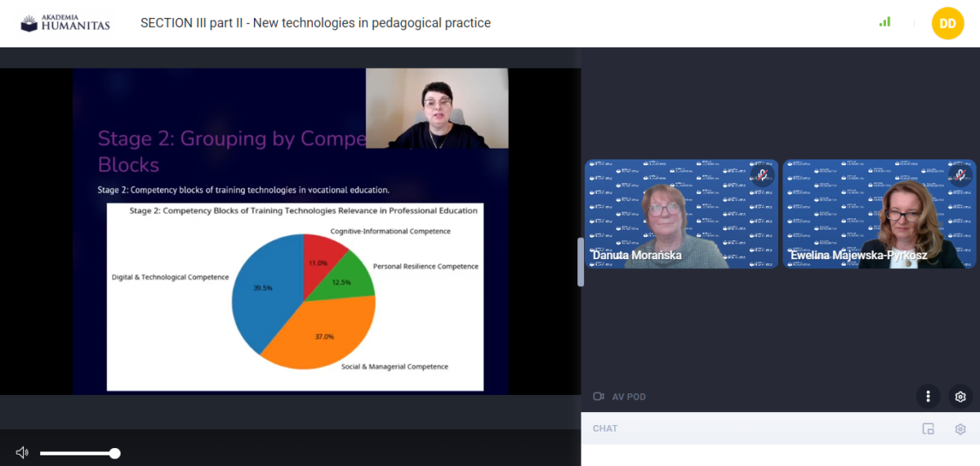Open the AV Pod three-dot menu

coord(928,397)
